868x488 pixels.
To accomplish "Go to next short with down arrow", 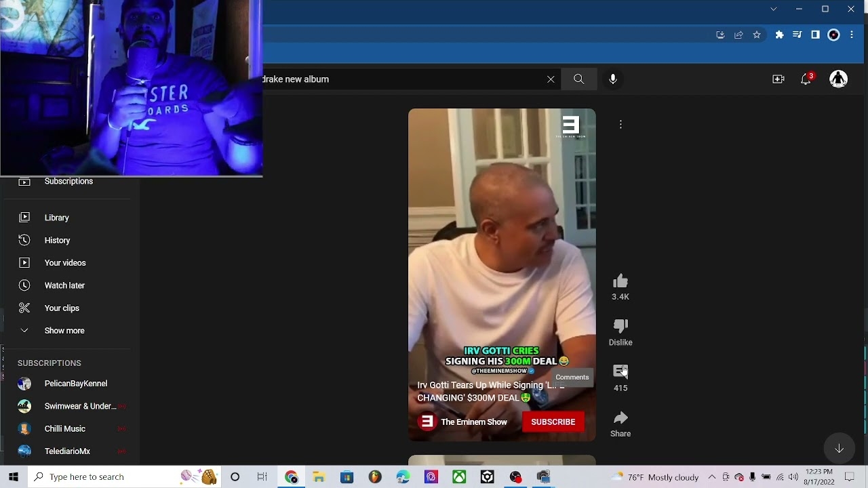I will click(x=839, y=448).
